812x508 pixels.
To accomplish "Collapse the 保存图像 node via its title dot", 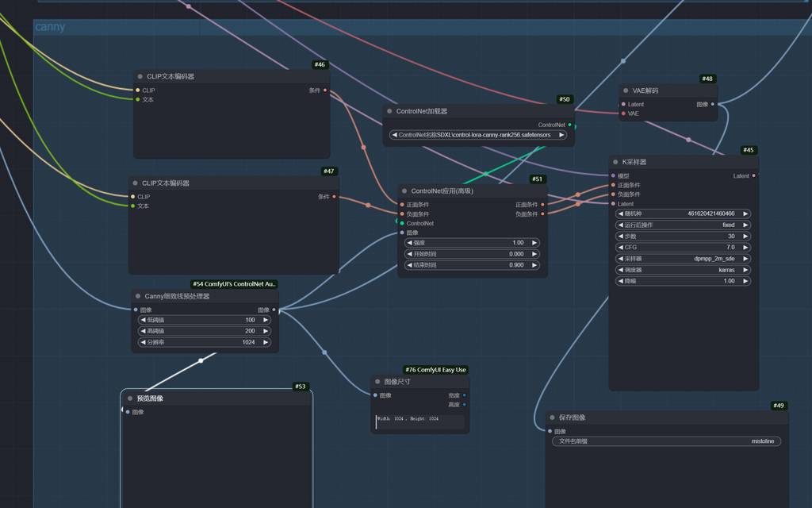I will pos(552,418).
